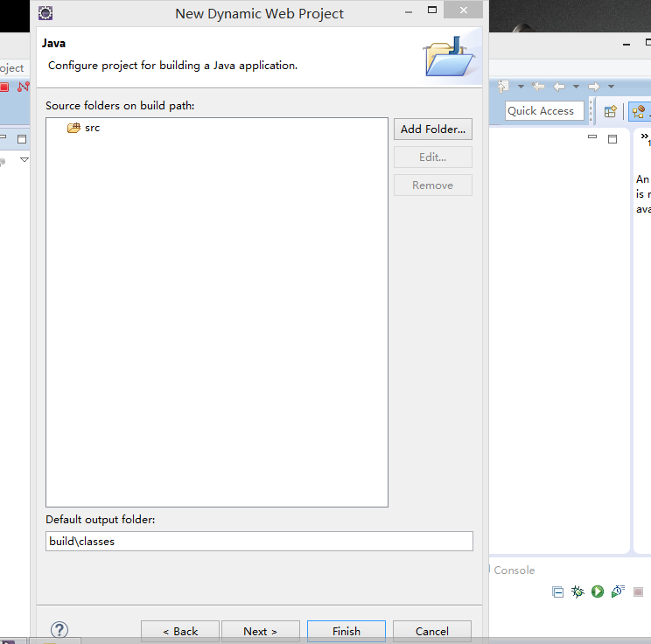Click the red disconnect icon in Eclipse left toolbar
Screen dimensions: 651x644
coord(24,87)
